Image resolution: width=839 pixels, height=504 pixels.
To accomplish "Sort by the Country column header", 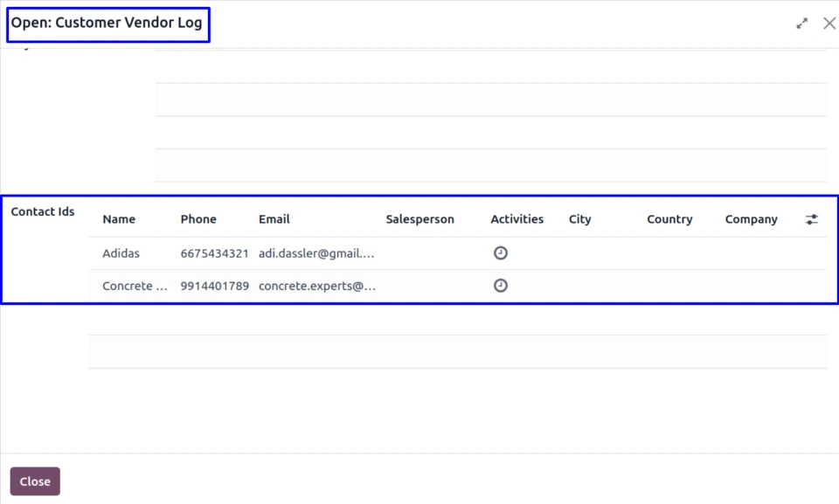I will 669,219.
